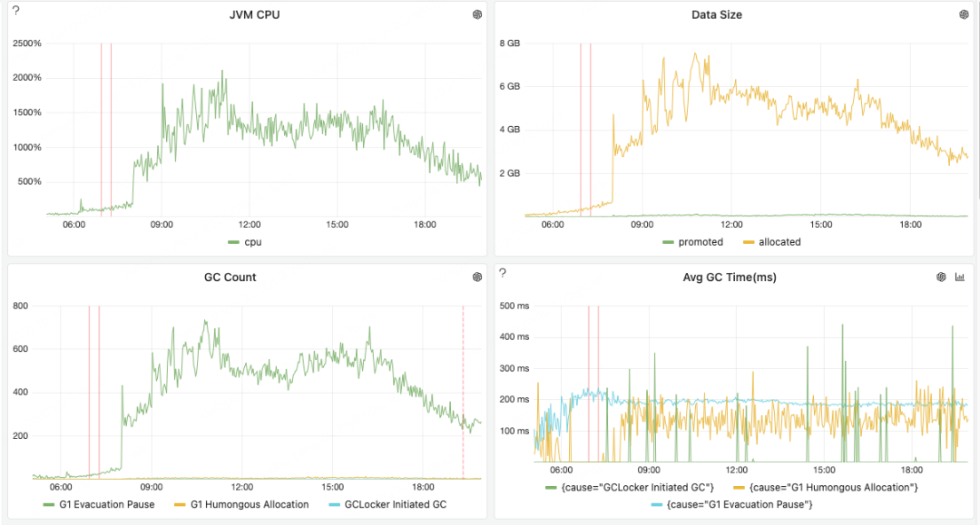The image size is (980, 525).
Task: Open the Avg GC Time(ms) panel title menu
Action: pyautogui.click(x=730, y=277)
